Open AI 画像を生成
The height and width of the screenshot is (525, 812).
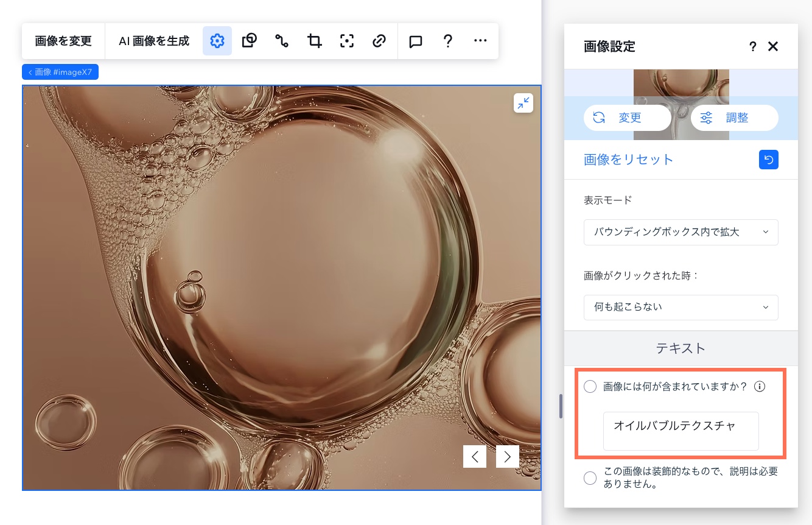(153, 41)
